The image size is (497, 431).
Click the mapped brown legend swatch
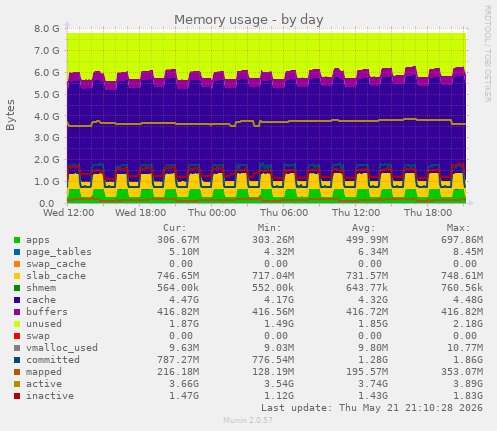pos(17,372)
